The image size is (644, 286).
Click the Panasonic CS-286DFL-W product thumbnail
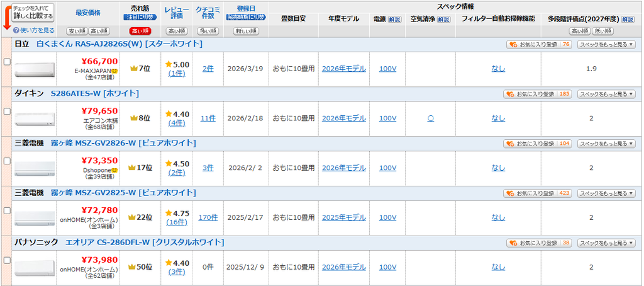click(35, 268)
